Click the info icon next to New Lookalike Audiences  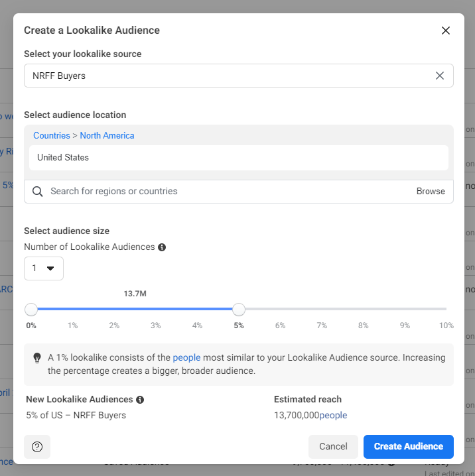(x=140, y=400)
